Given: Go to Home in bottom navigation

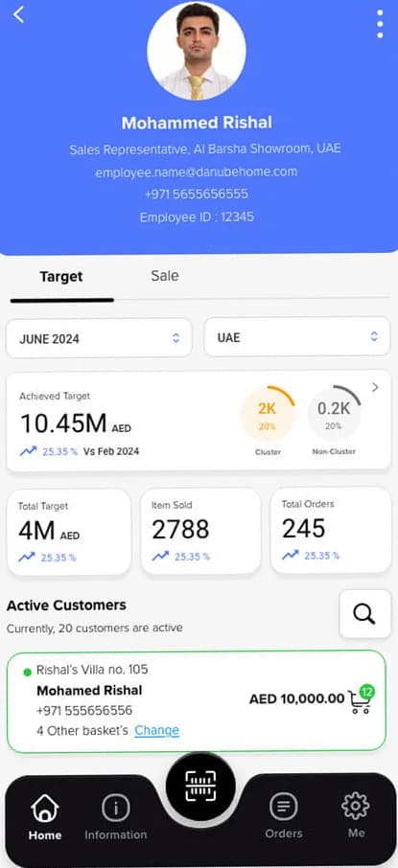Looking at the screenshot, I should coord(45,816).
